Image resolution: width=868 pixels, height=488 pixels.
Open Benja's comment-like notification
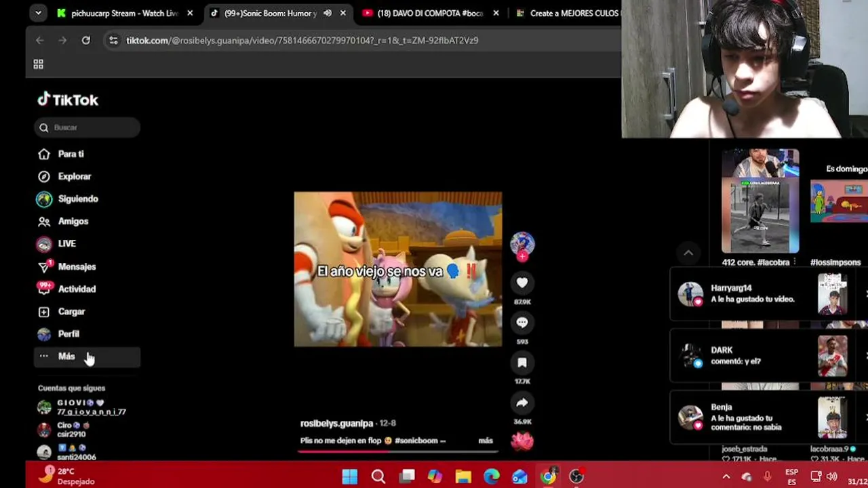pyautogui.click(x=768, y=418)
